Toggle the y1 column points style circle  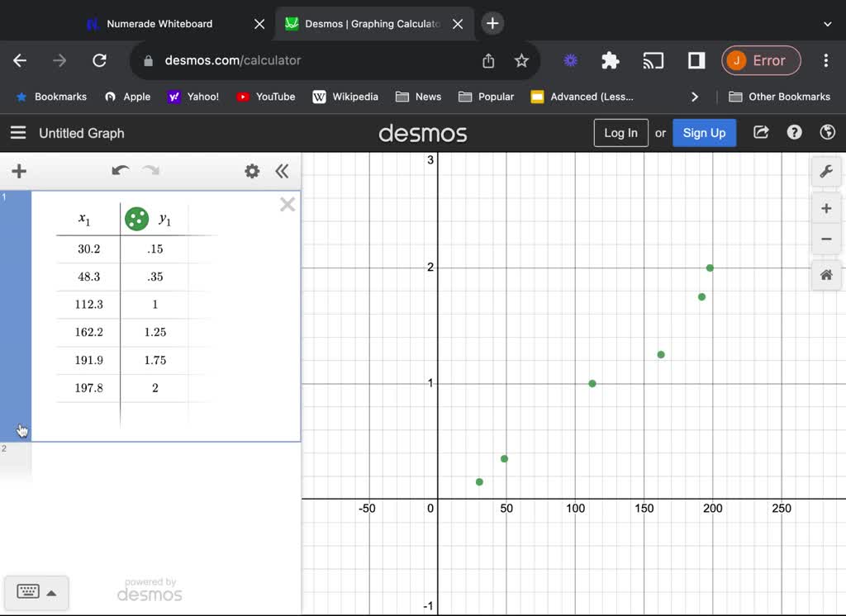[x=136, y=219]
